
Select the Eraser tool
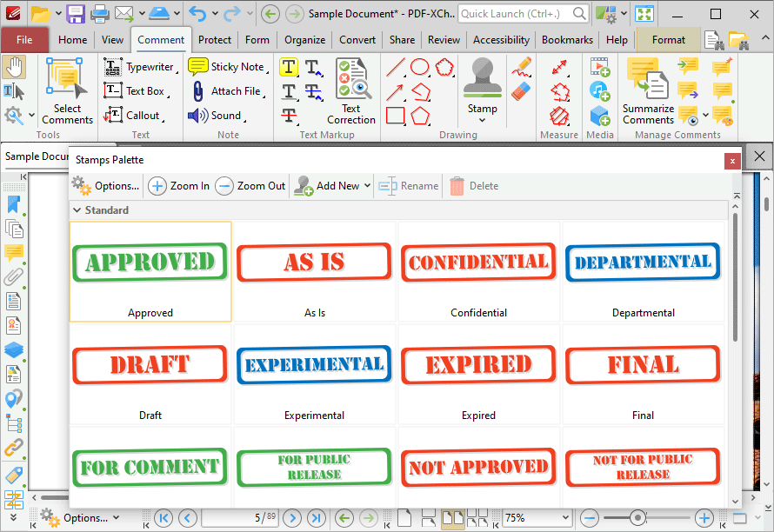click(x=521, y=91)
